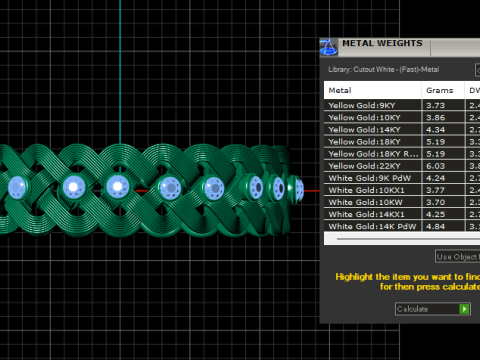
Task: Select the Yellow Gold:14KY row
Action: point(402,130)
